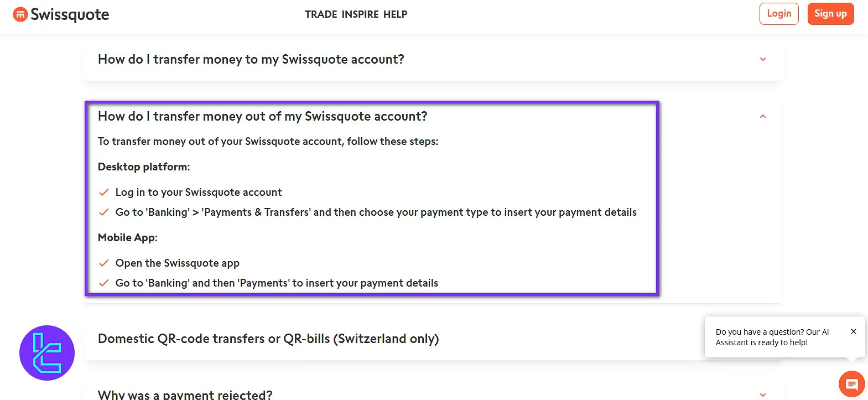
Task: Click the purple assistant avatar bottom left
Action: [46, 352]
